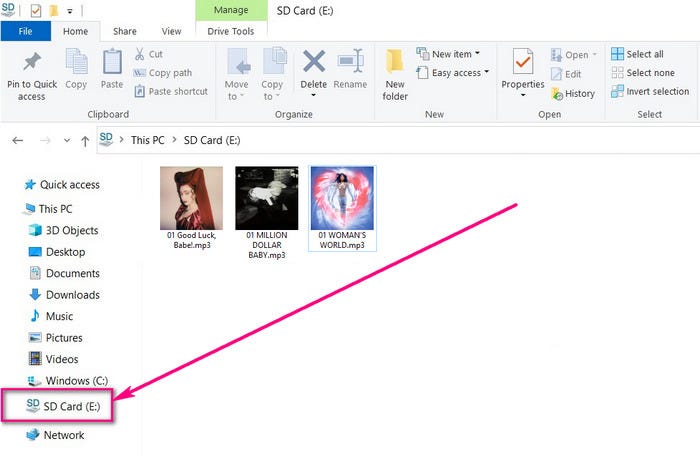
Task: Open the Drive Tools tab
Action: pyautogui.click(x=231, y=31)
